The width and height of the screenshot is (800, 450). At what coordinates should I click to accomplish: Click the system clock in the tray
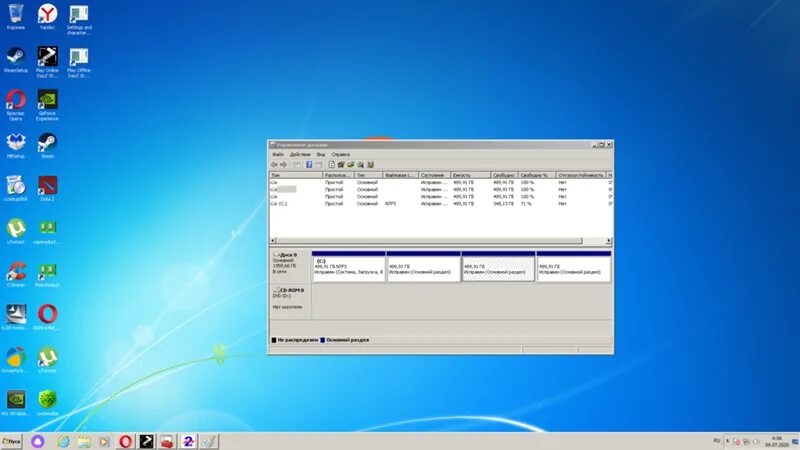(x=777, y=441)
